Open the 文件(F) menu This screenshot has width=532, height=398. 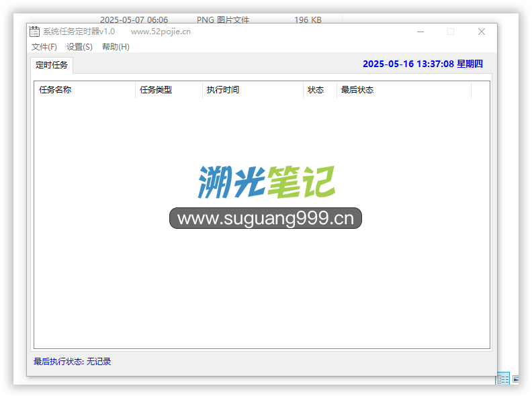[x=44, y=47]
